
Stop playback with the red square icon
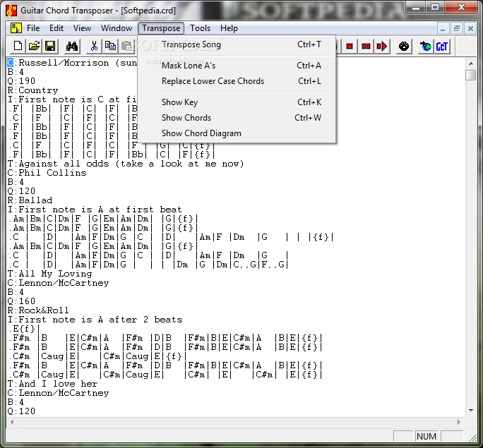350,47
